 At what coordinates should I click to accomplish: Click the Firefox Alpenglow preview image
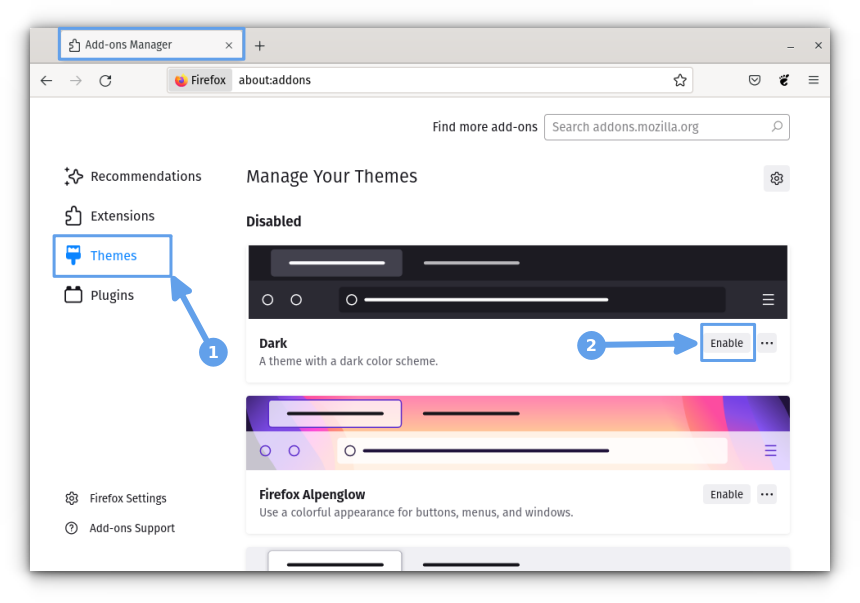[518, 433]
